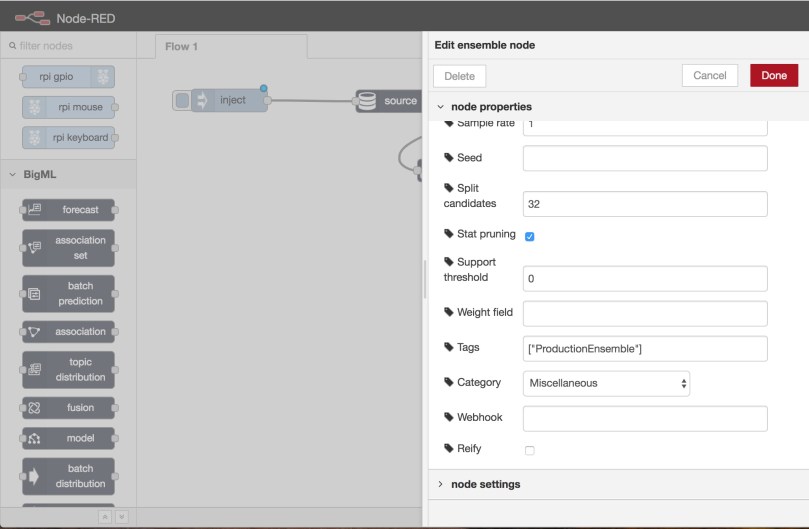Pick the fusion node
This screenshot has width=809, height=529.
point(68,408)
